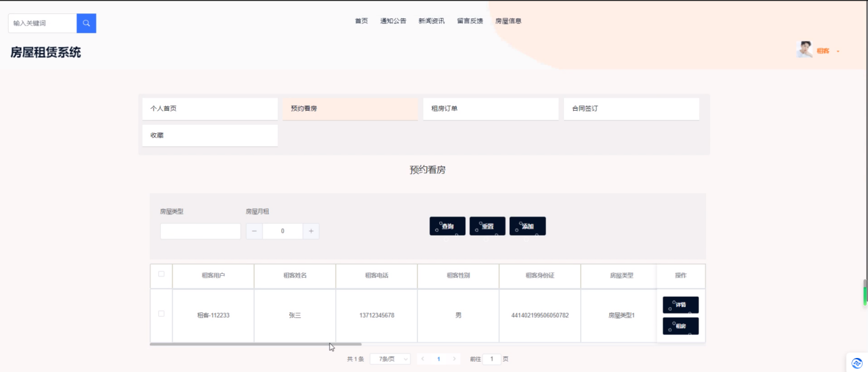
Task: Switch to the 预约看房 tab
Action: pos(350,108)
